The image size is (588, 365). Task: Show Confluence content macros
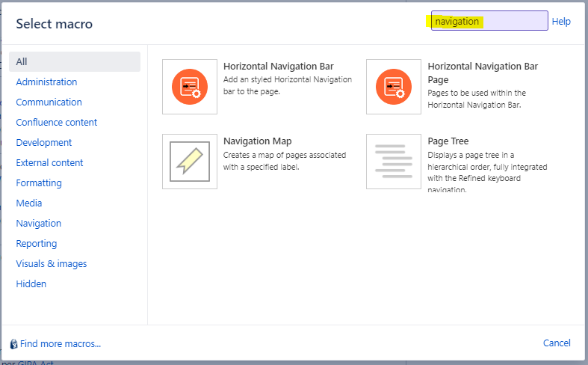57,123
